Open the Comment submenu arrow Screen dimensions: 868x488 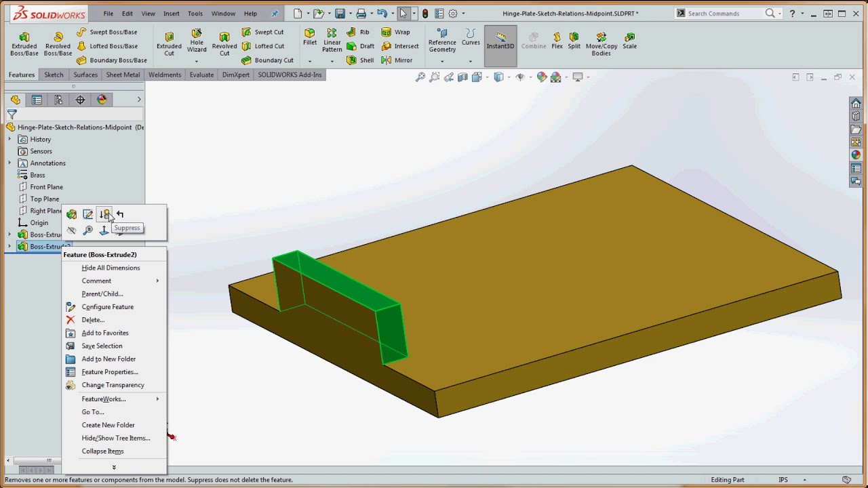pyautogui.click(x=157, y=281)
